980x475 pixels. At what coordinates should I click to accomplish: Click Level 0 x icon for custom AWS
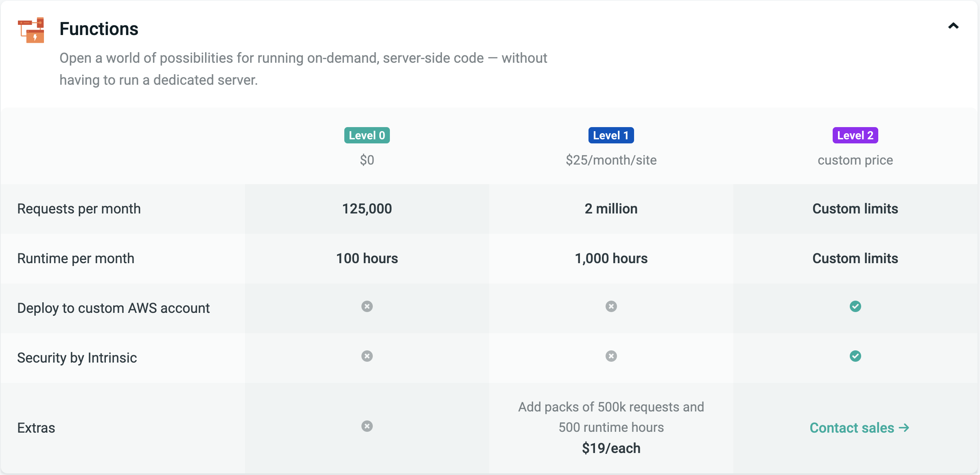(367, 306)
